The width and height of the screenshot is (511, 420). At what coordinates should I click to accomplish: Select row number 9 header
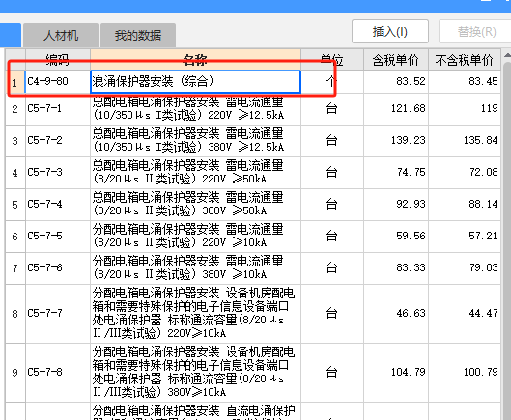pos(15,373)
